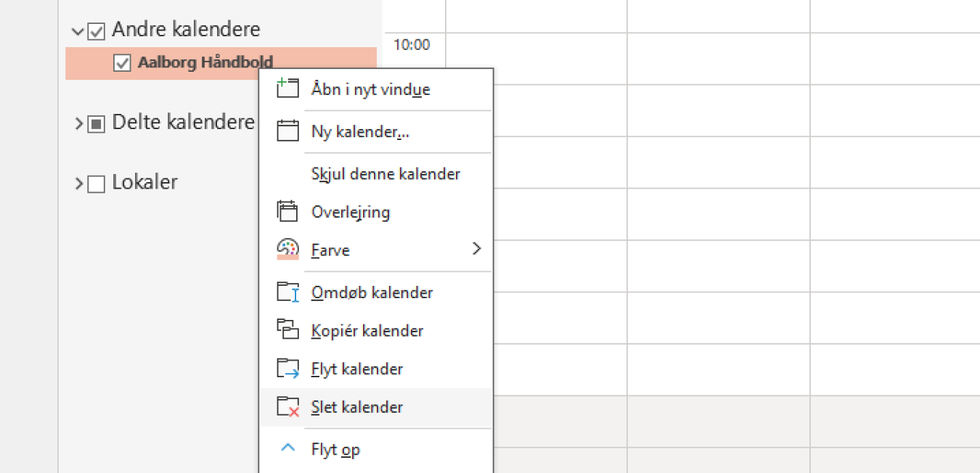Select the 'Slet kalender' menu entry

tap(357, 407)
